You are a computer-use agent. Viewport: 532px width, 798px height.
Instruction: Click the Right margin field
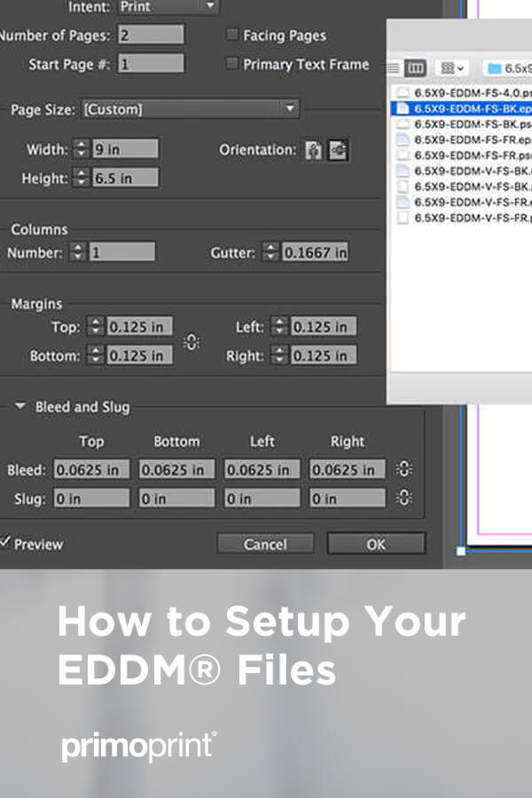pyautogui.click(x=324, y=355)
